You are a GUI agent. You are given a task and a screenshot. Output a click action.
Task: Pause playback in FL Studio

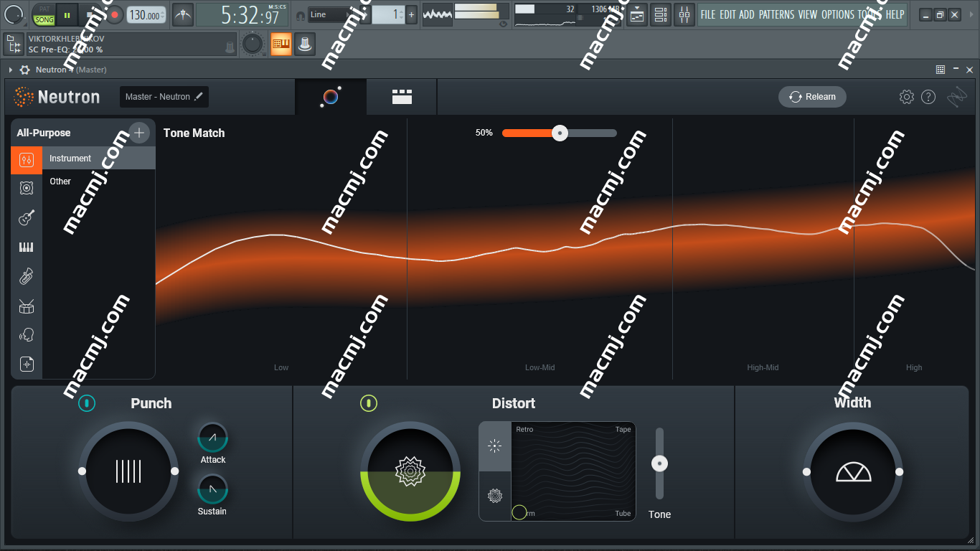tap(67, 14)
